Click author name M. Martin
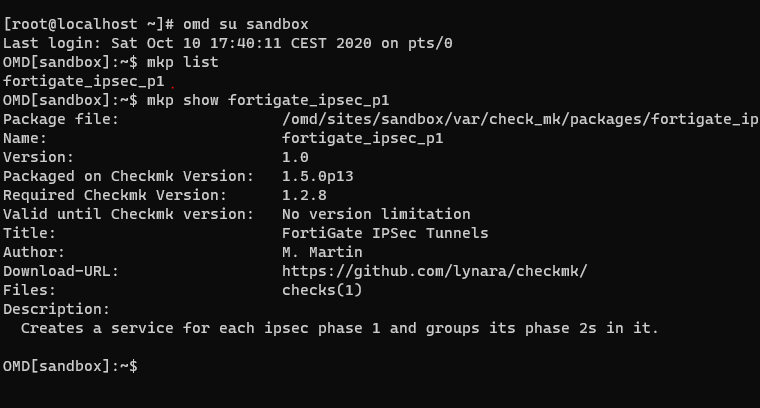 click(x=322, y=252)
